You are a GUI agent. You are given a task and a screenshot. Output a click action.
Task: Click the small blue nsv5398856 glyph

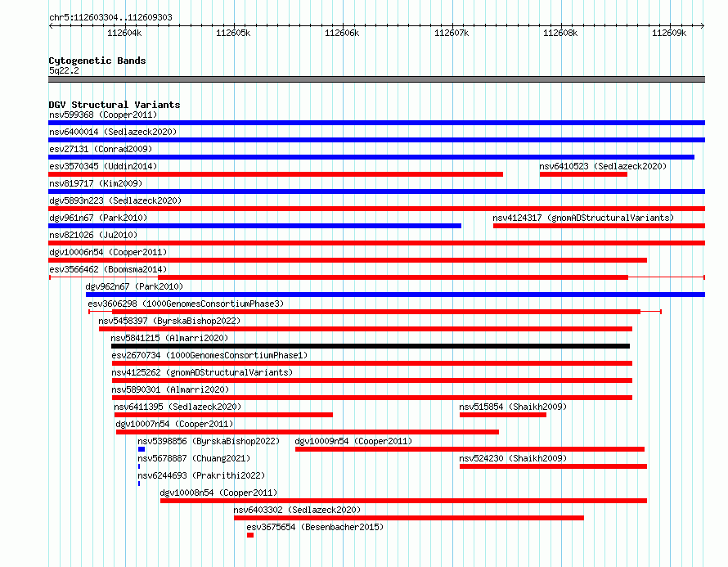pos(142,449)
